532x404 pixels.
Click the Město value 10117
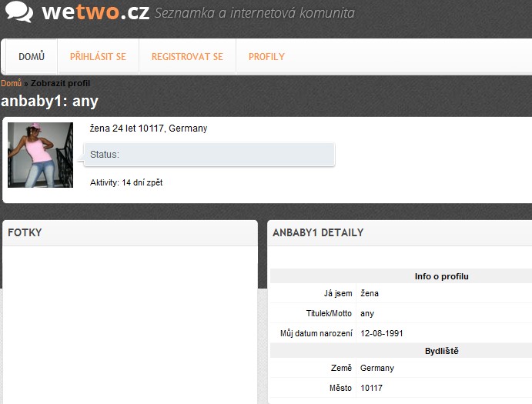tap(371, 388)
